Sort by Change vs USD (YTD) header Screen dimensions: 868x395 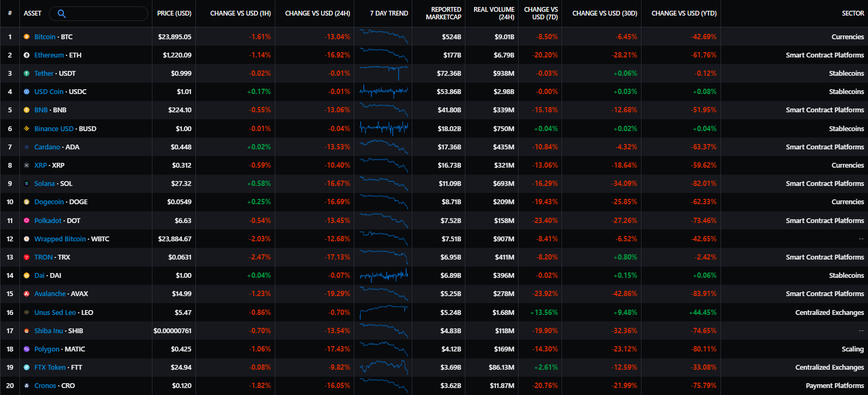pos(683,13)
